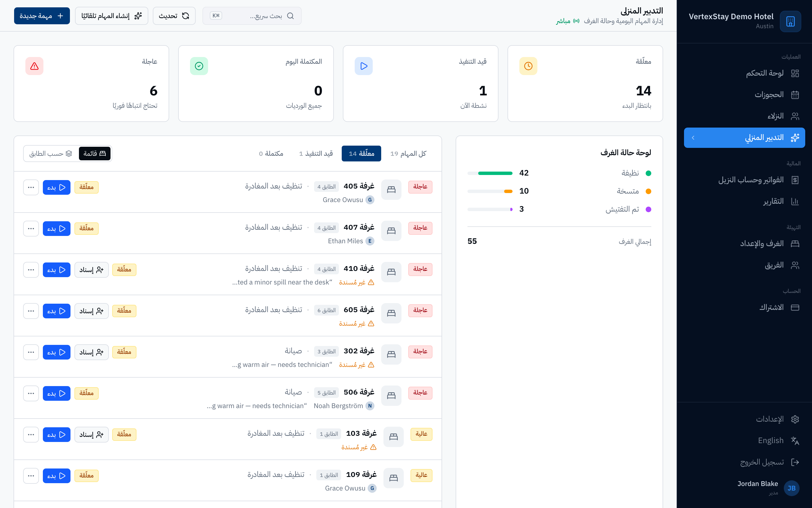
Task: Switch language to English
Action: pyautogui.click(x=744, y=441)
